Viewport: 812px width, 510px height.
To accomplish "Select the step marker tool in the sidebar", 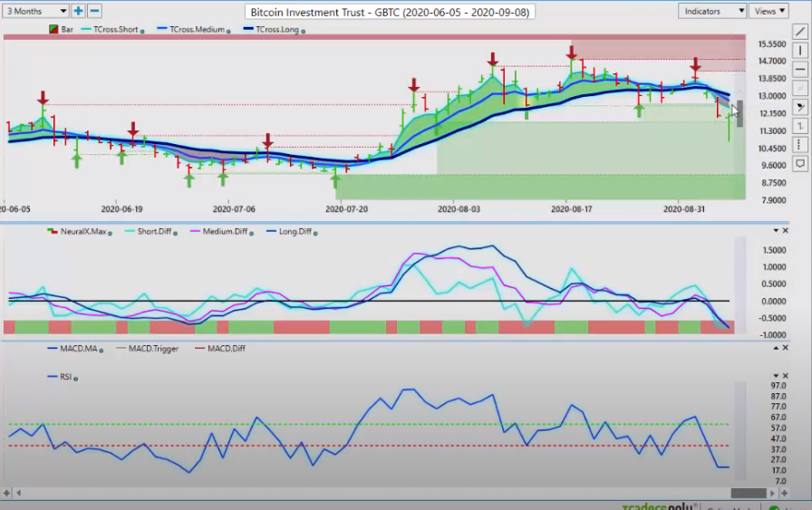I will (800, 126).
